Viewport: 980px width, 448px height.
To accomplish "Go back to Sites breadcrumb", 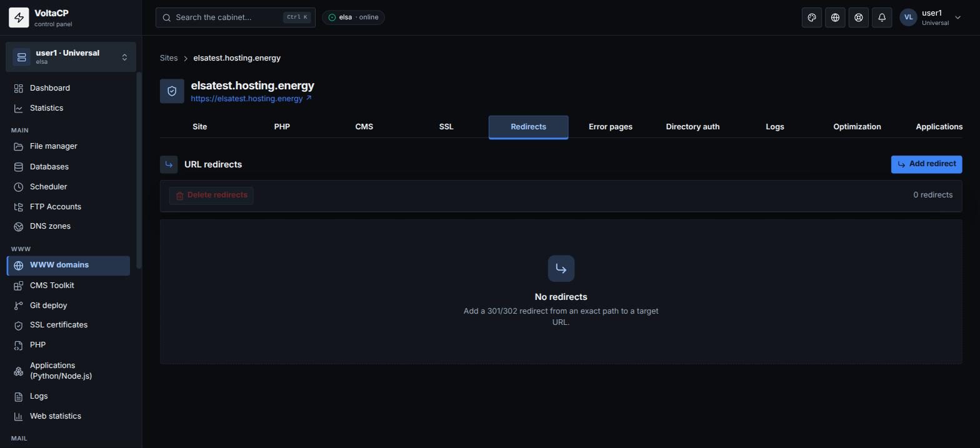I will click(169, 58).
